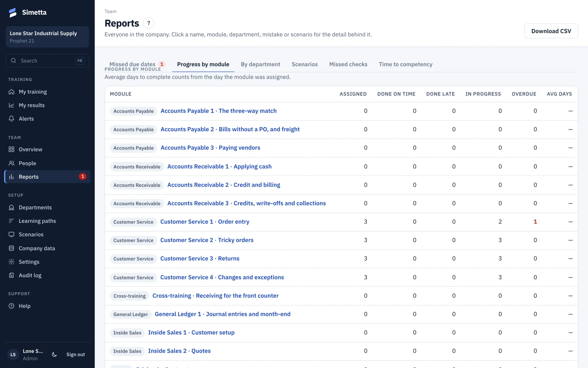Click the Settings gear icon
Screen dimensions: 588x368
pos(11,262)
